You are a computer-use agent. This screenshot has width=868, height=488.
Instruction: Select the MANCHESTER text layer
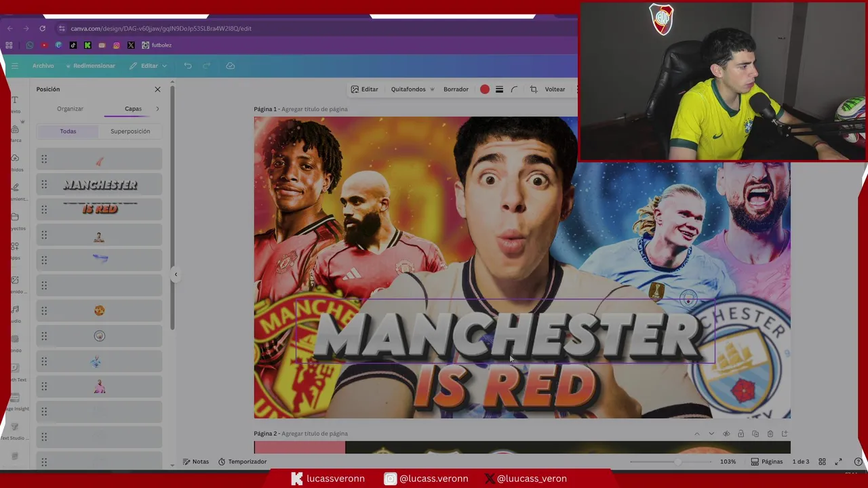(99, 184)
